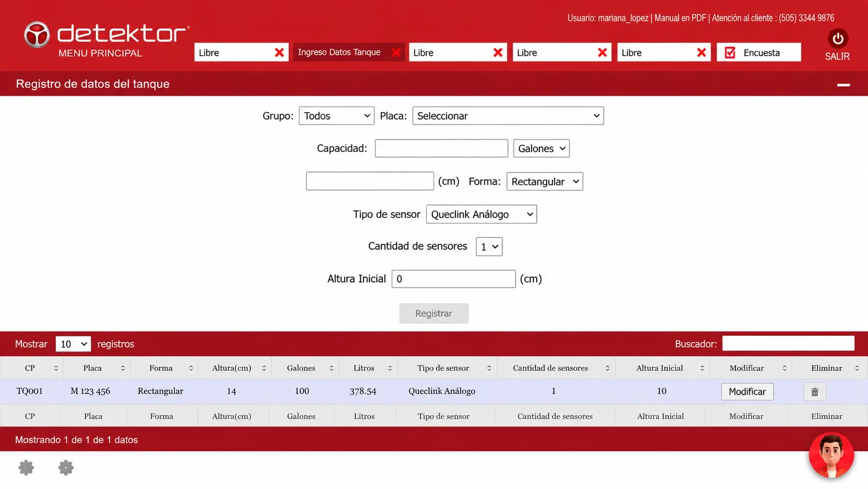Change capacity unit from Galones
This screenshot has height=489, width=868.
(541, 149)
